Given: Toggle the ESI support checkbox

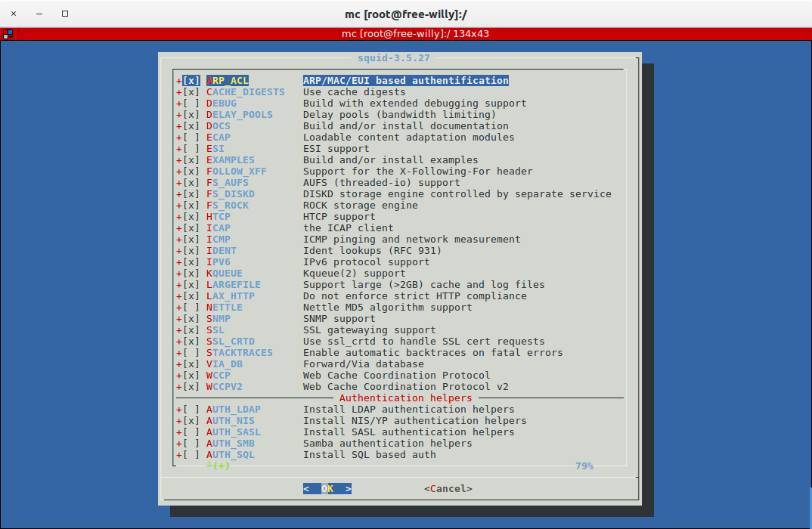Looking at the screenshot, I should tap(191, 149).
